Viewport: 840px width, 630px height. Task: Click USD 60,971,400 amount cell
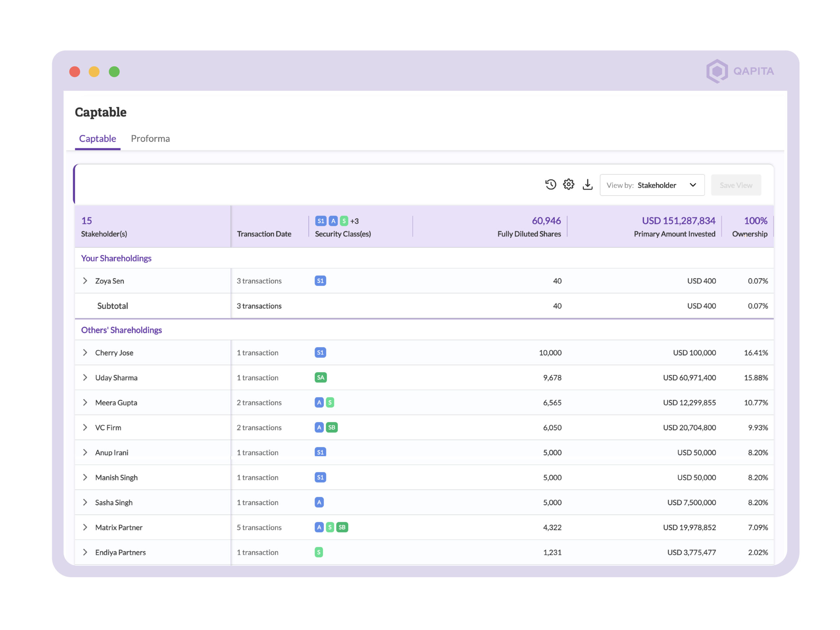[x=689, y=377]
